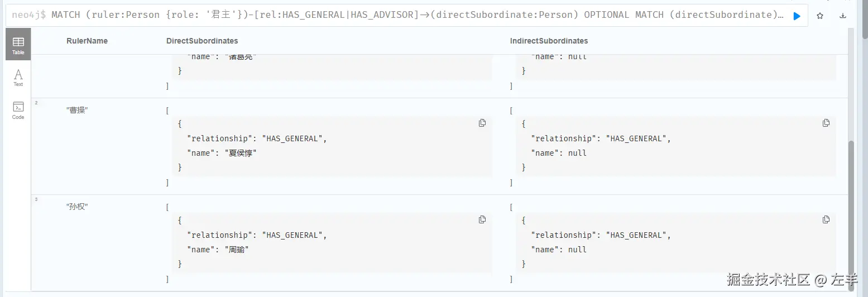Click the RulerName column header
Image resolution: width=868 pixels, height=297 pixels.
87,41
